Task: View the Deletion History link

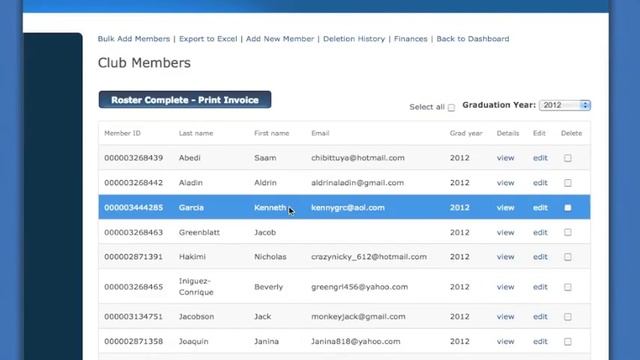Action: (354, 39)
